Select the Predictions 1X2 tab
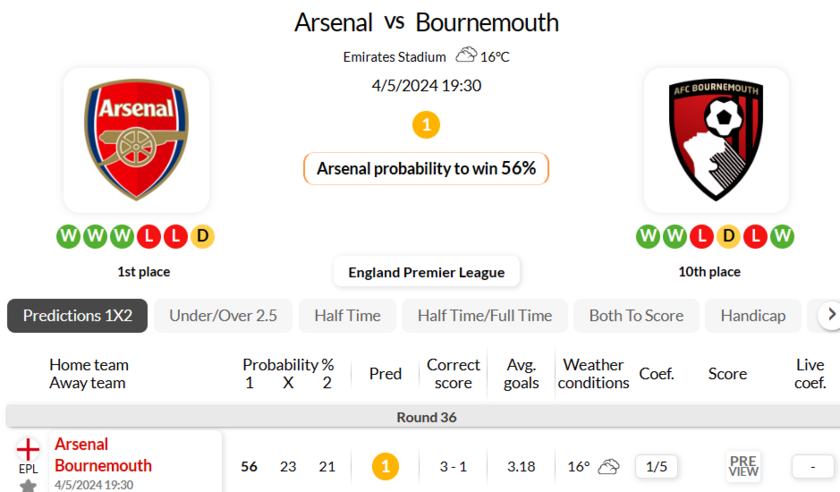The width and height of the screenshot is (840, 492). tap(77, 316)
